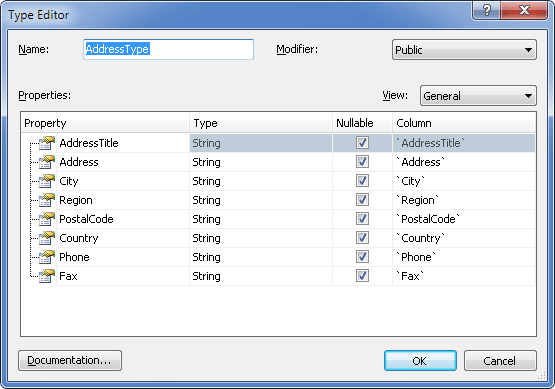Screen dimensions: 555x389
Task: Click the `Region` column cell
Action: [464, 200]
